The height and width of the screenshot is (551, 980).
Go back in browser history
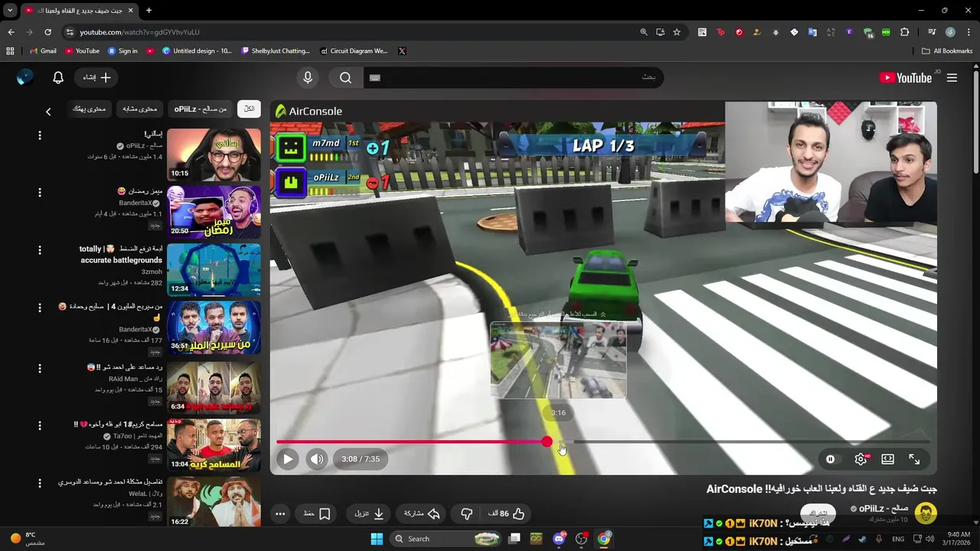[x=11, y=32]
